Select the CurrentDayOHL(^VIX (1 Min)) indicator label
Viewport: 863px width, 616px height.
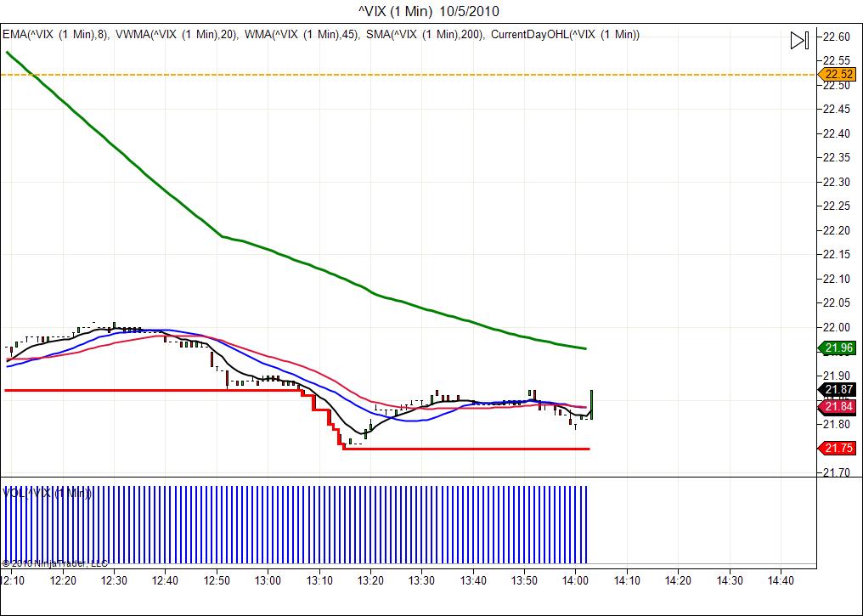[565, 35]
